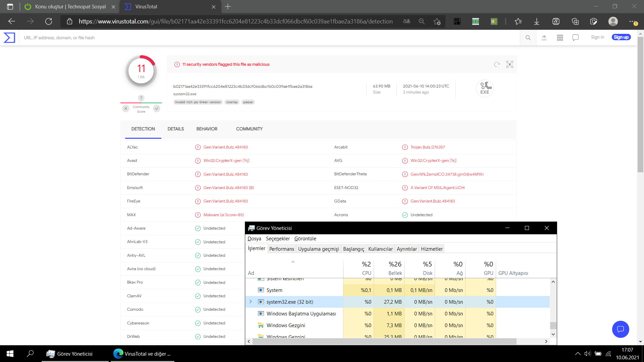Click the Sign in link
This screenshot has height=362, width=644.
tap(597, 37)
